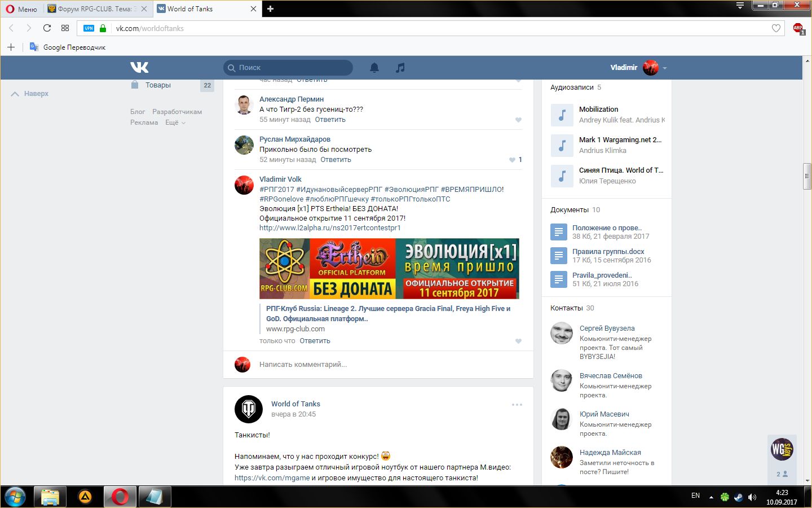Image resolution: width=812 pixels, height=508 pixels.
Task: Toggle the Opera VPN badge
Action: click(x=89, y=28)
